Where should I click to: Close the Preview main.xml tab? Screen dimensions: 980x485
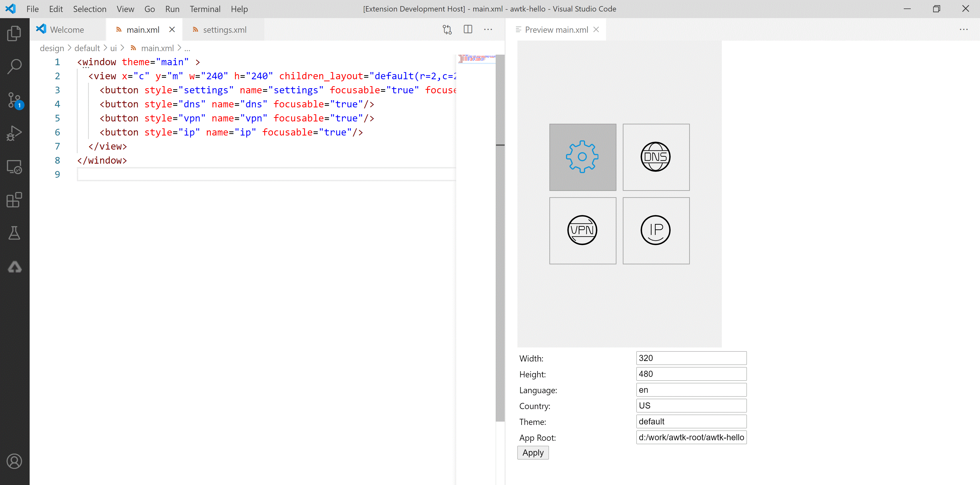(596, 29)
